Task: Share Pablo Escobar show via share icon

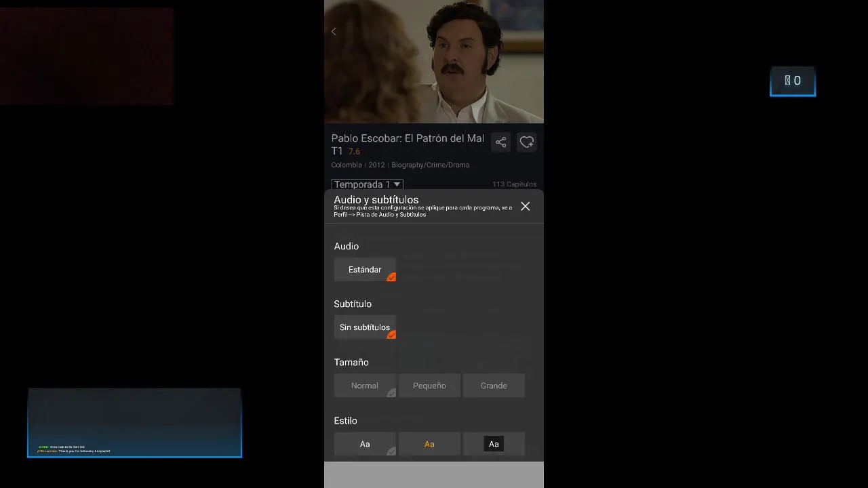Action: pyautogui.click(x=501, y=142)
